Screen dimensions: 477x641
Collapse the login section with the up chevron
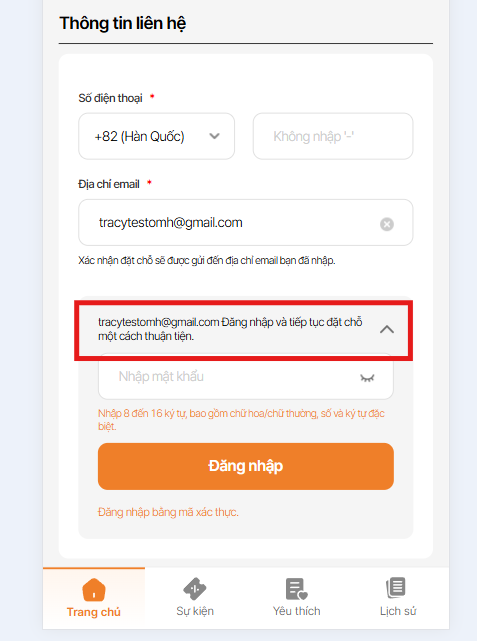click(x=387, y=329)
